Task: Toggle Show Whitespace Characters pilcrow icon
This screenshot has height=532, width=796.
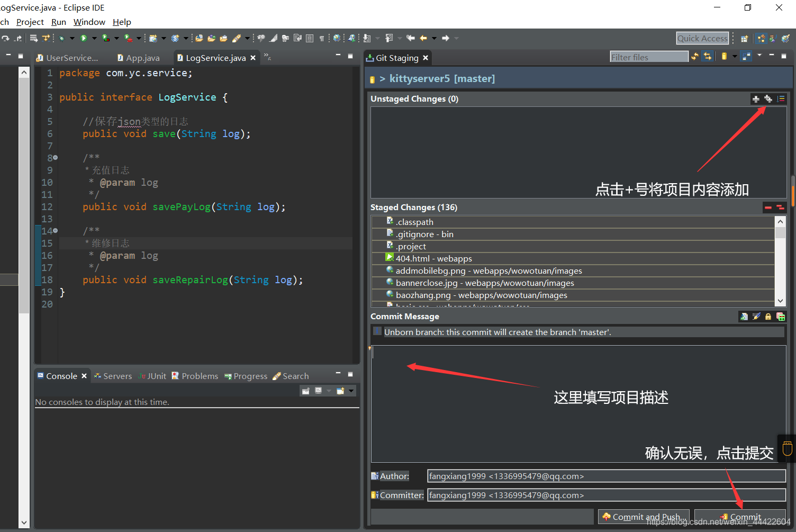Action: pos(322,38)
